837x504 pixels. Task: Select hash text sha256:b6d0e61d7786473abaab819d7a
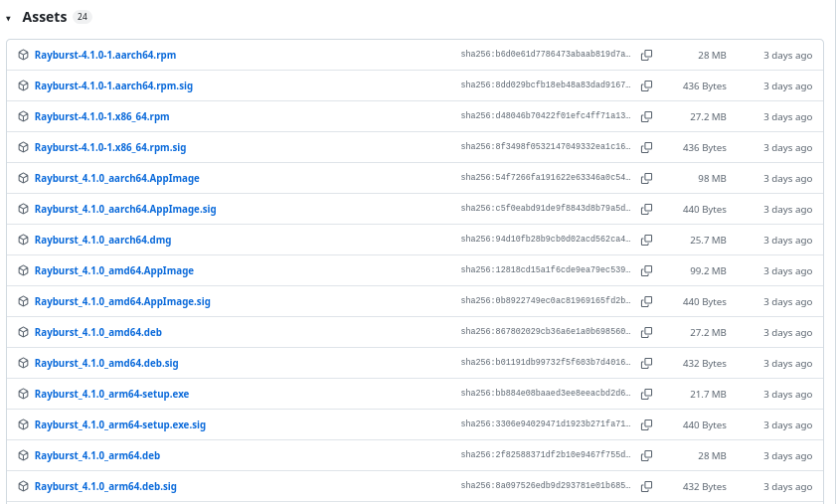[546, 54]
